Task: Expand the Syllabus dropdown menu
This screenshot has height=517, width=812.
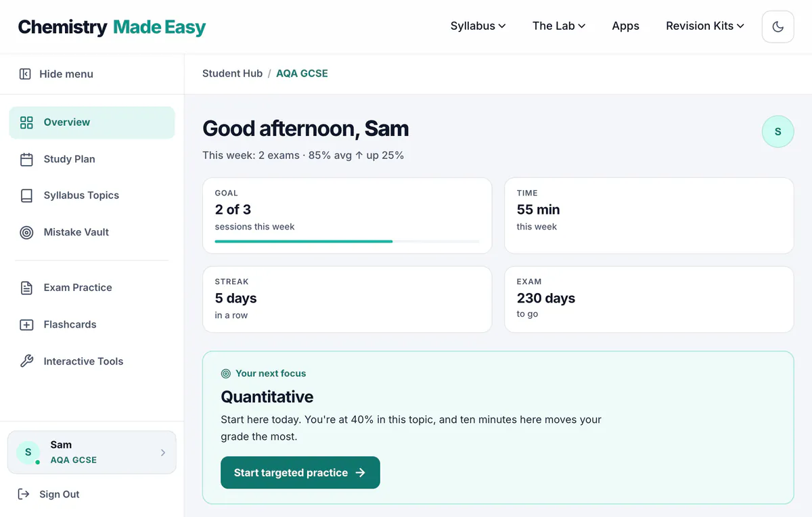Action: tap(478, 26)
